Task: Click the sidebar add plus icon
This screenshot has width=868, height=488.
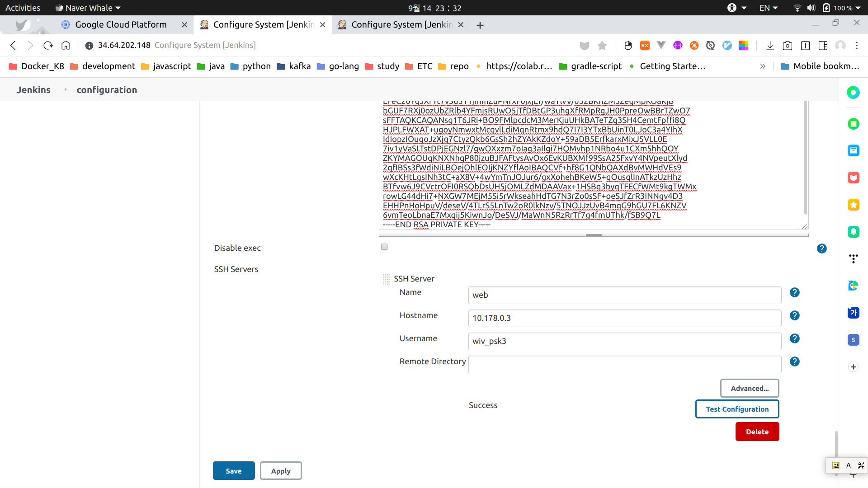Action: click(x=853, y=367)
